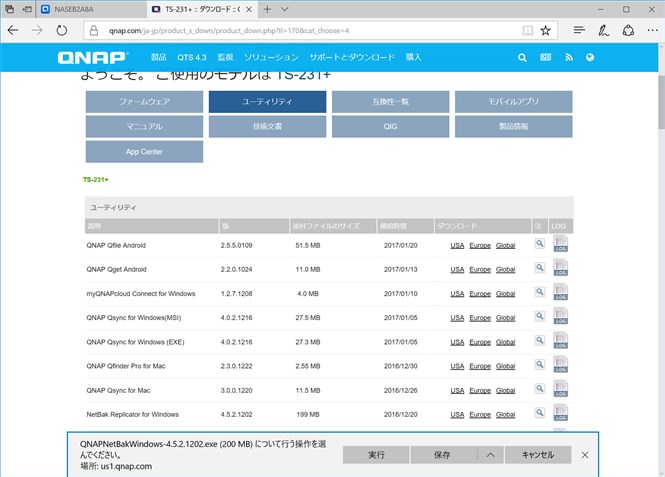
Task: Download Qget Android from Europe link
Action: (480, 270)
